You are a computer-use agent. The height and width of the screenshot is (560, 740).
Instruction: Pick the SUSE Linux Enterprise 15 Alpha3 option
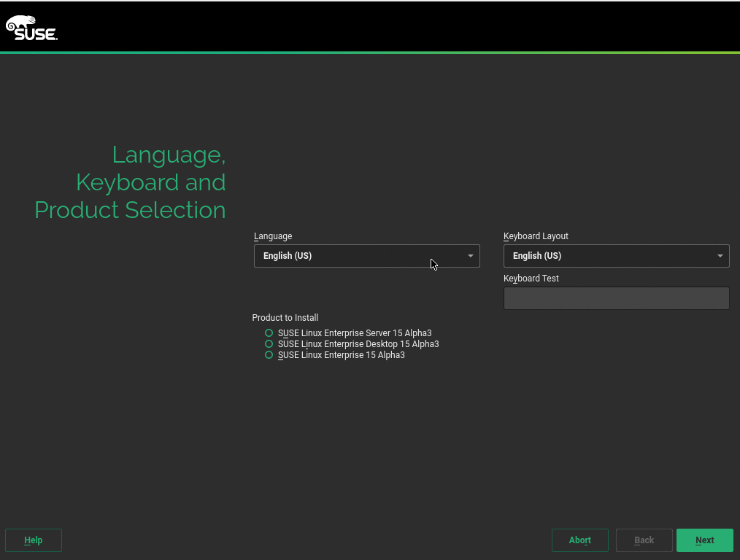pyautogui.click(x=269, y=355)
